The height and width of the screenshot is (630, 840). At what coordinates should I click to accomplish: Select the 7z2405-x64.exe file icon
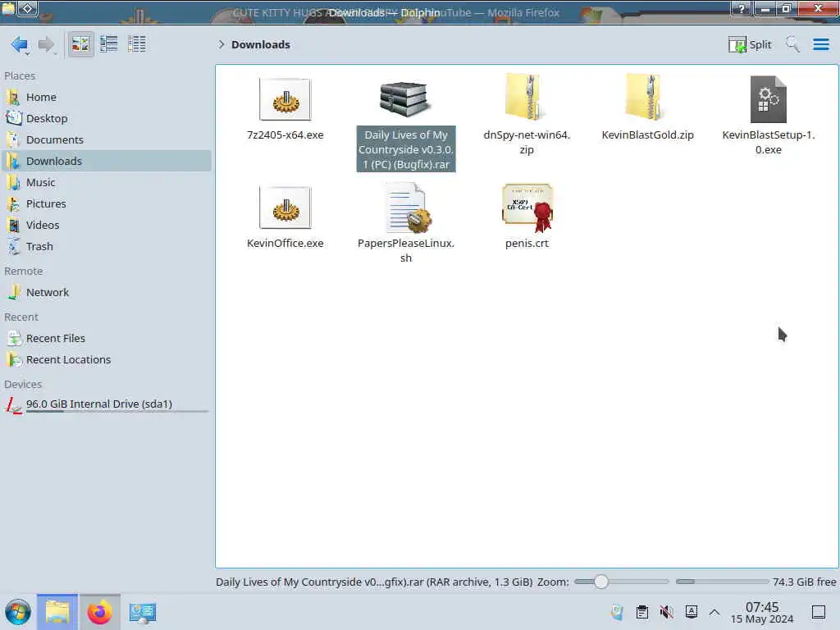pos(285,99)
